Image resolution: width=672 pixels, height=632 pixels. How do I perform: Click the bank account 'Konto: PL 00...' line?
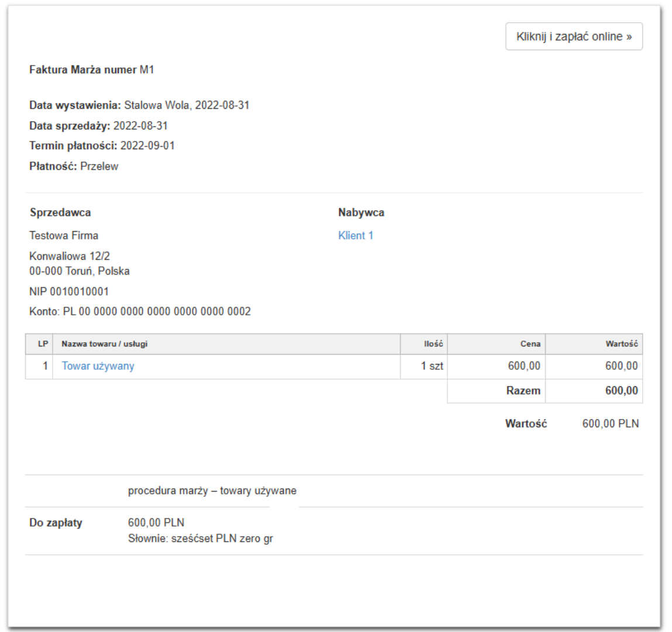[x=140, y=311]
